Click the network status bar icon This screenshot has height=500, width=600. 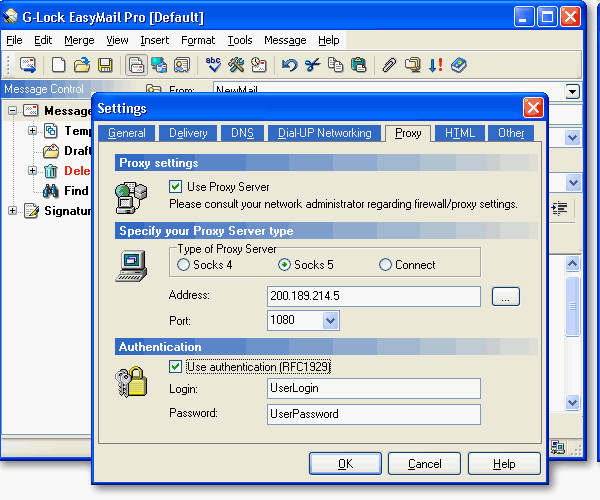558,447
